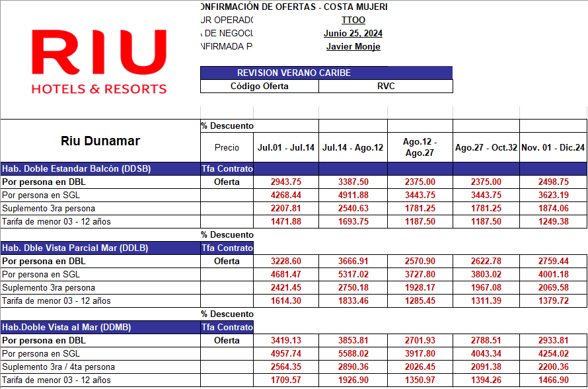The width and height of the screenshot is (588, 389).
Task: Select price 2750.18 cell
Action: pyautogui.click(x=353, y=288)
